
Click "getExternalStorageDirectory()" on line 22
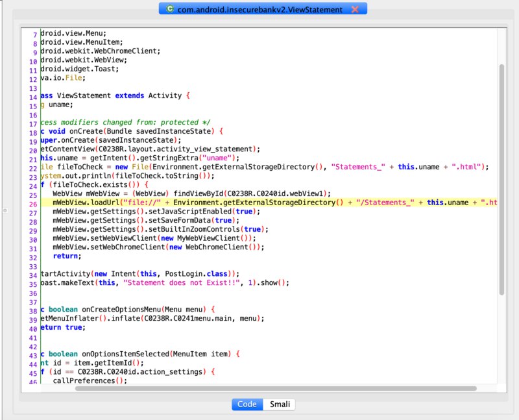pyautogui.click(x=263, y=167)
